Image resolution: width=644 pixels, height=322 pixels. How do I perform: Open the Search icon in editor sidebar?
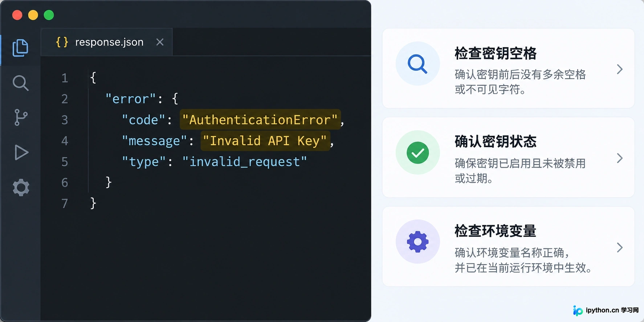[x=20, y=83]
